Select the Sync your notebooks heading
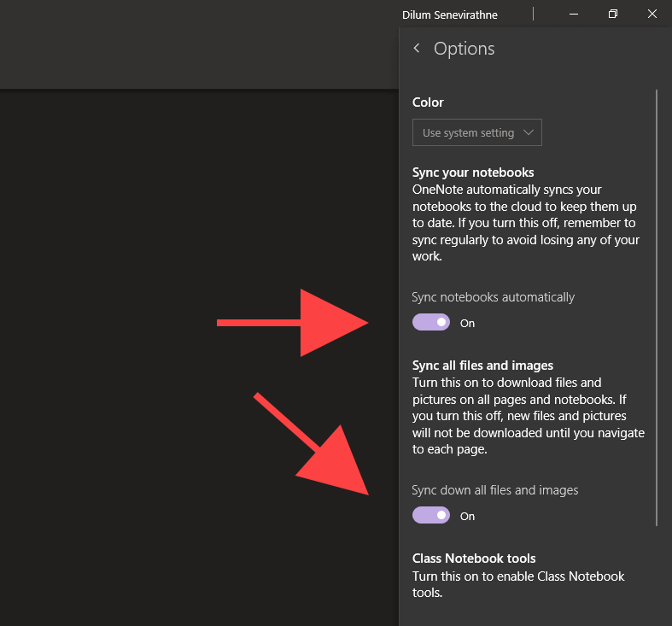672x626 pixels. (x=473, y=173)
